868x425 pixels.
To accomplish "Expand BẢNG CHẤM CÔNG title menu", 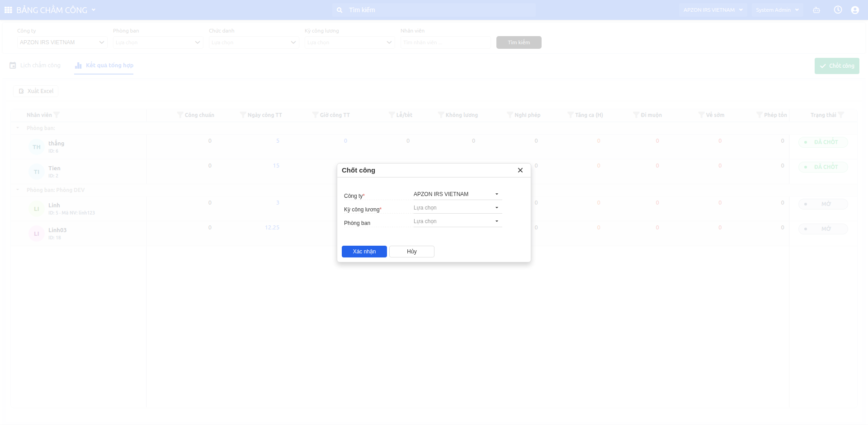I will coord(94,10).
